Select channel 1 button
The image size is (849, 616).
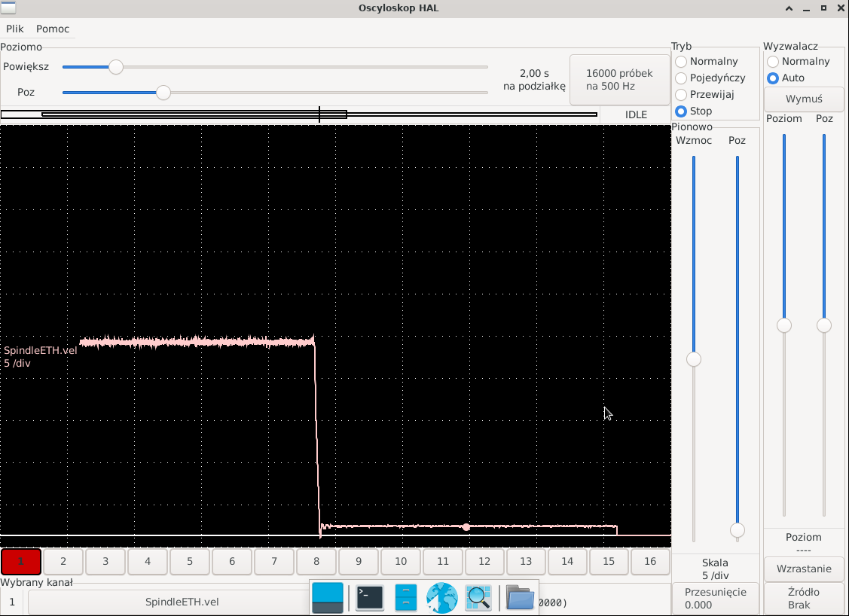point(21,561)
